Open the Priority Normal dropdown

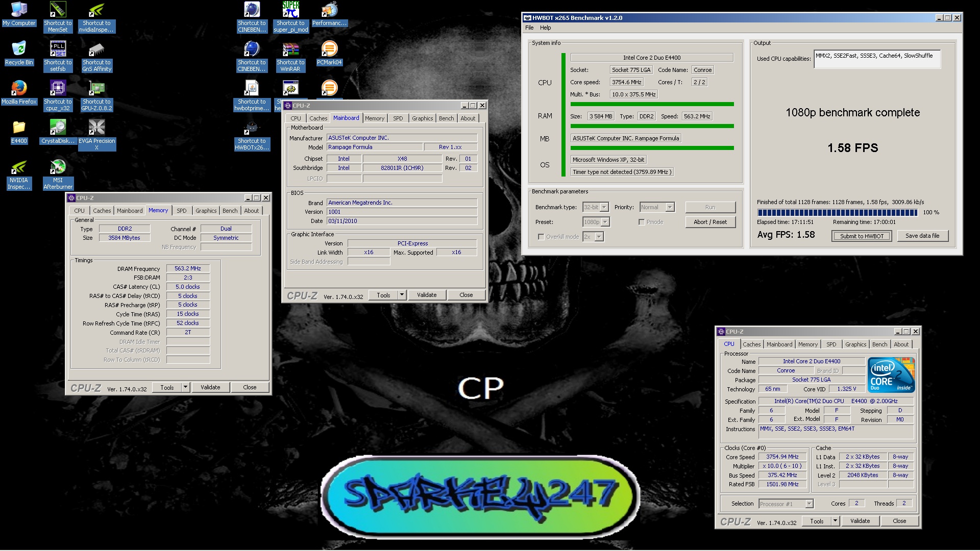pos(670,207)
